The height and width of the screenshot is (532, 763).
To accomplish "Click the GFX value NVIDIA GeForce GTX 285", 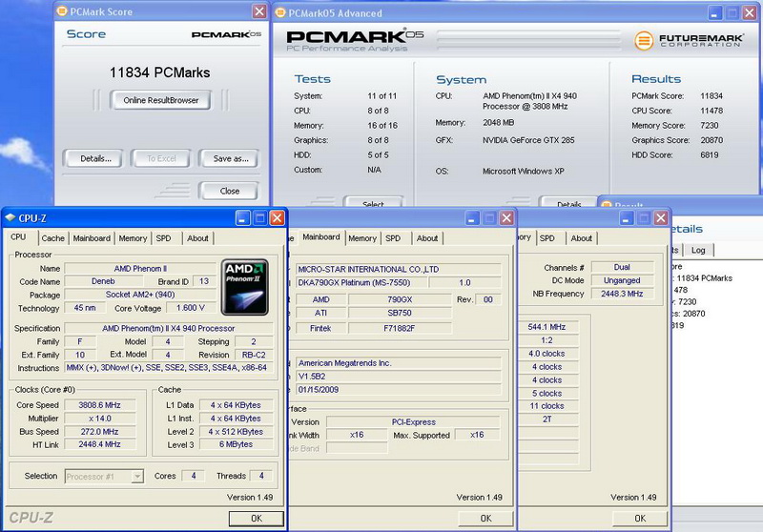I will [528, 140].
